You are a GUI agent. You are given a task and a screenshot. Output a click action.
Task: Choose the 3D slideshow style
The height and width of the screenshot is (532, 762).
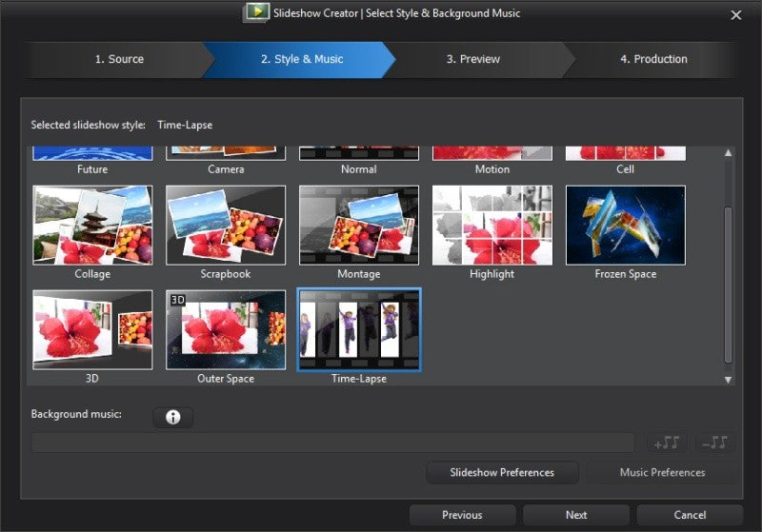92,330
